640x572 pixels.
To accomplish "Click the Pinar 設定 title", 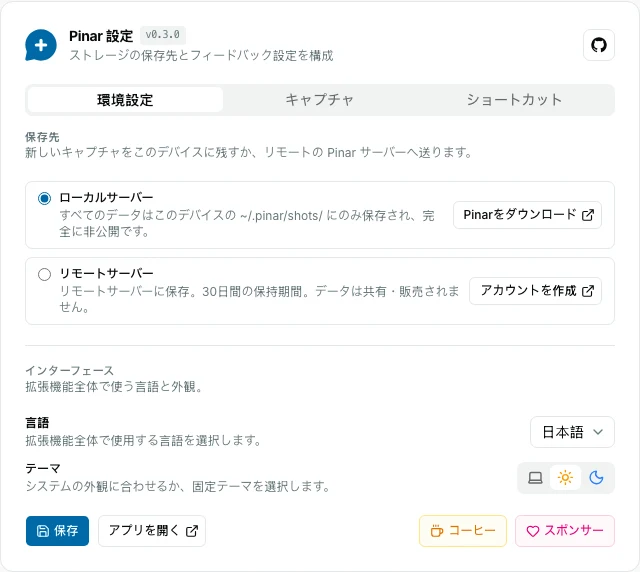I will click(x=101, y=36).
